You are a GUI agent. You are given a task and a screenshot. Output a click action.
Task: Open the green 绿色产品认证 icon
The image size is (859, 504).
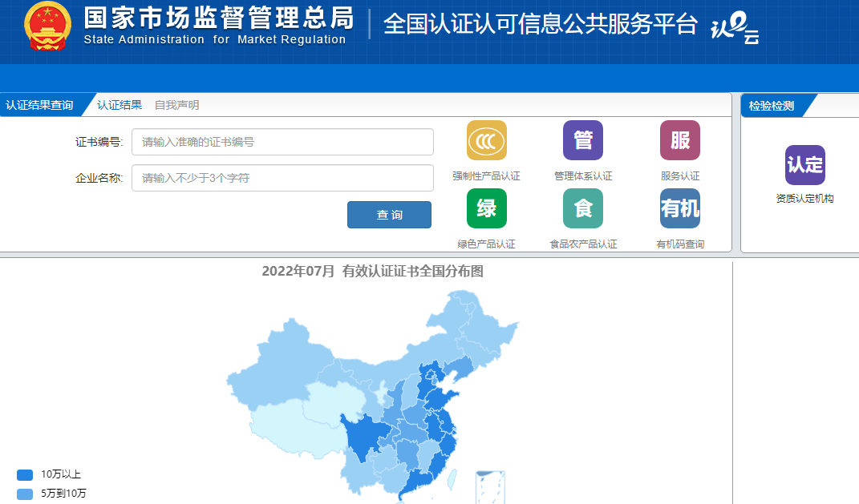coord(487,208)
